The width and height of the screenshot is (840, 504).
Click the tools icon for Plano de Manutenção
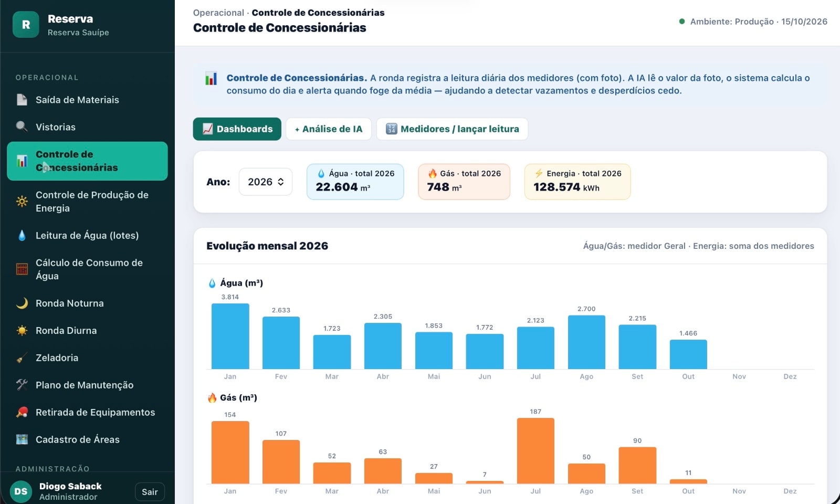(x=22, y=385)
